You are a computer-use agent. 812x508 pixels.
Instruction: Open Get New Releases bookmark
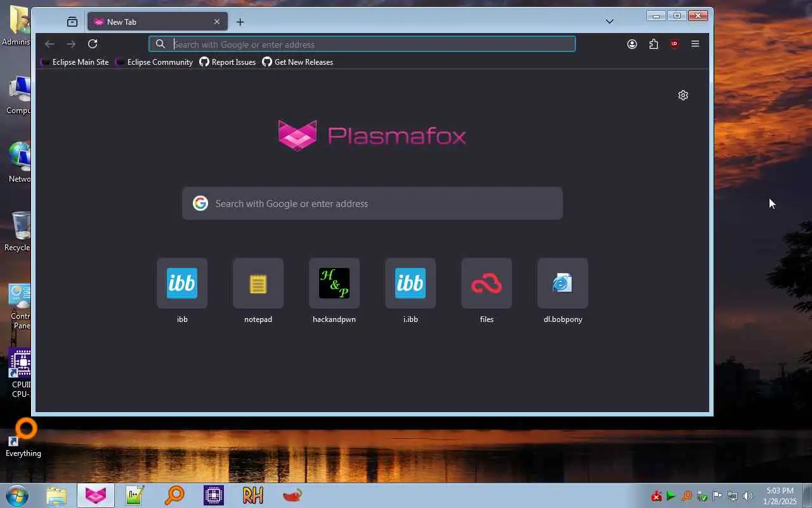pos(298,62)
